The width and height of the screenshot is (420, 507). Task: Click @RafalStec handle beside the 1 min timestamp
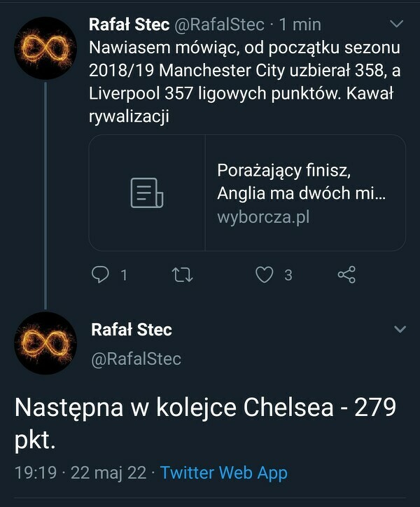point(218,25)
